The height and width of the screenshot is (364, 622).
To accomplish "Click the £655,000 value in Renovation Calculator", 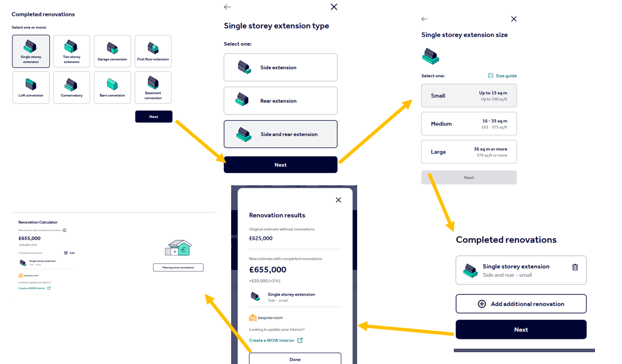I will point(29,238).
